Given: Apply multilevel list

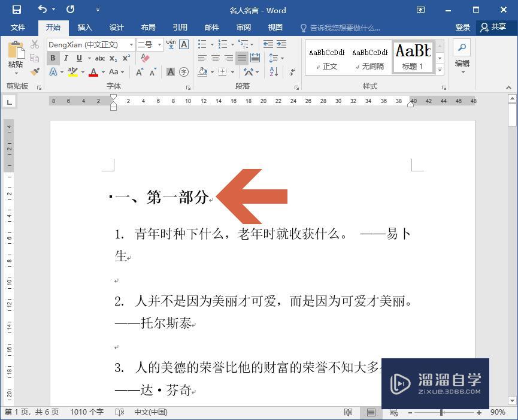Looking at the screenshot, I should click(x=244, y=44).
